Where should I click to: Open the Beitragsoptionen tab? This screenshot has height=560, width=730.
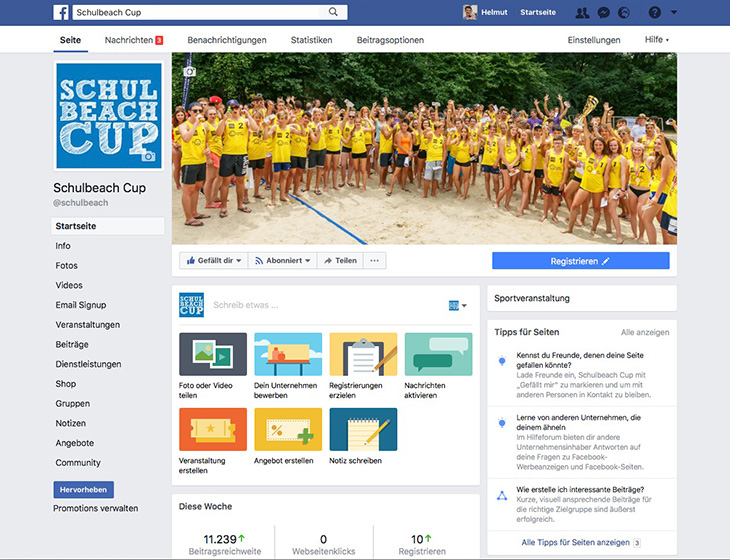click(390, 40)
